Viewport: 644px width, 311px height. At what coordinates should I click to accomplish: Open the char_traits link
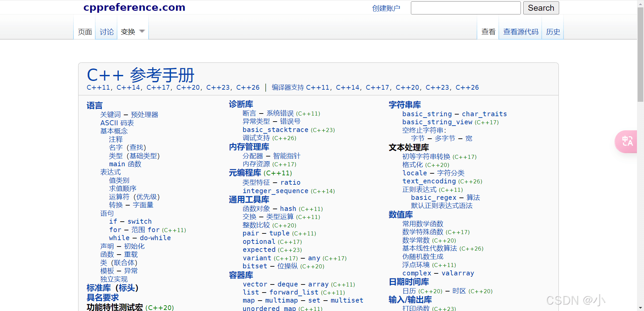coord(484,114)
